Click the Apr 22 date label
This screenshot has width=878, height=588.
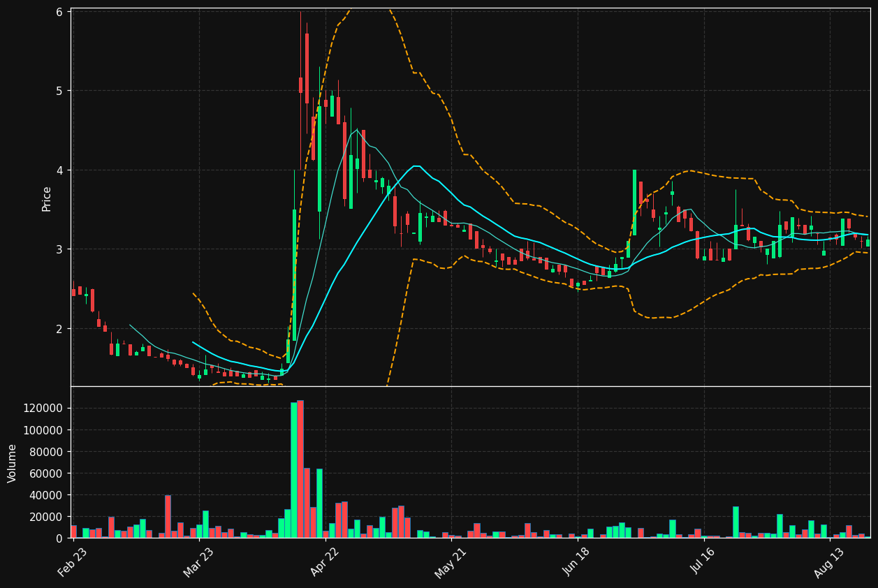(x=325, y=563)
